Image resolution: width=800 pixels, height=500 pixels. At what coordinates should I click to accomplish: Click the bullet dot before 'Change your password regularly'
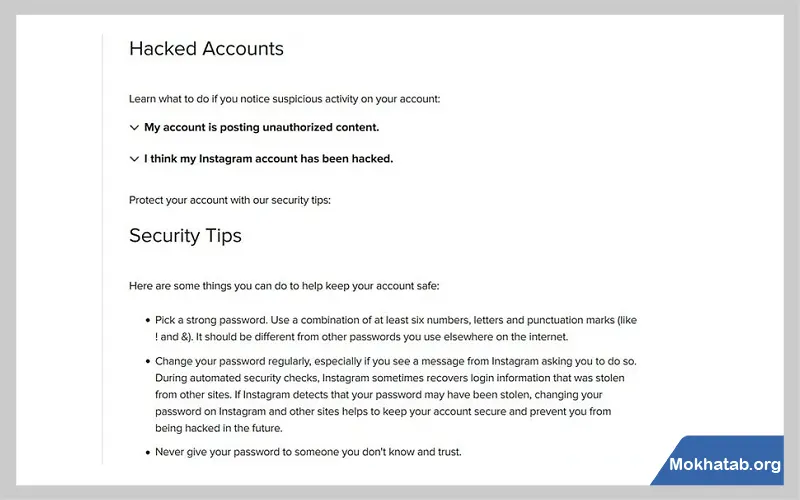(x=147, y=361)
